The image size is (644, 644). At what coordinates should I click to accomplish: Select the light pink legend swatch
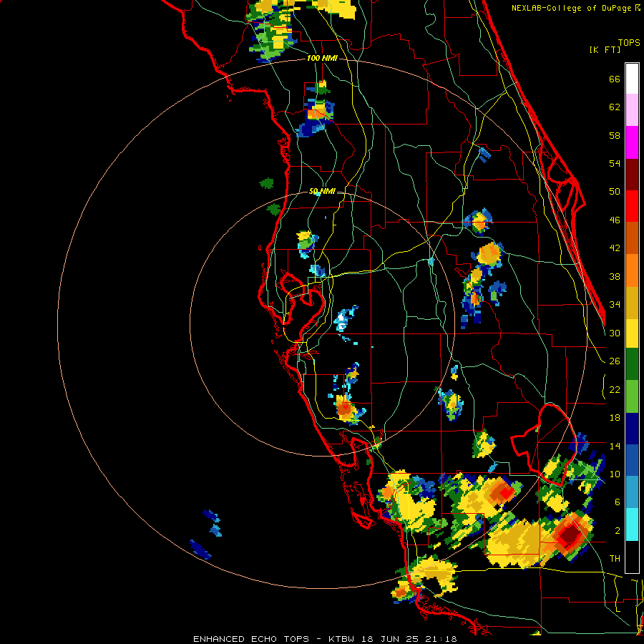(632, 109)
